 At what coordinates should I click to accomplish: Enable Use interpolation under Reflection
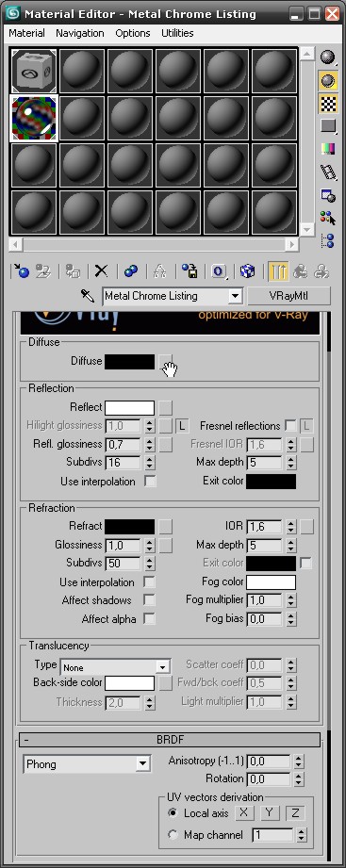pyautogui.click(x=150, y=481)
